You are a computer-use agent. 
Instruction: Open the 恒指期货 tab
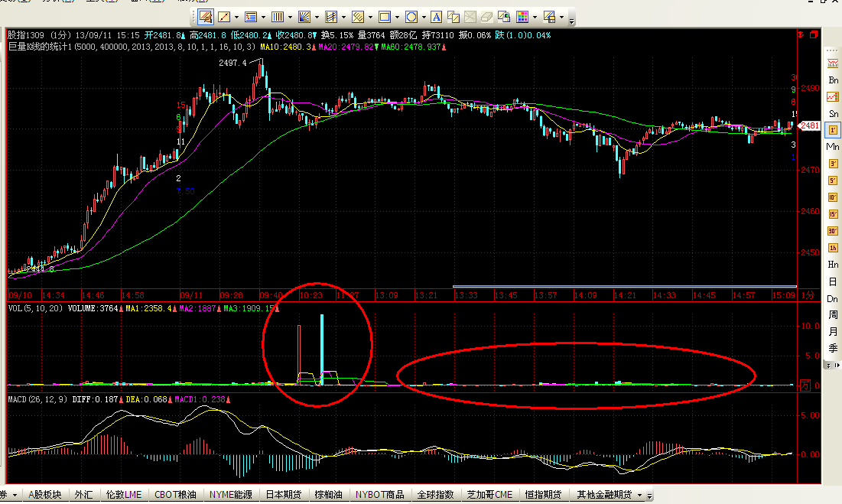[544, 494]
